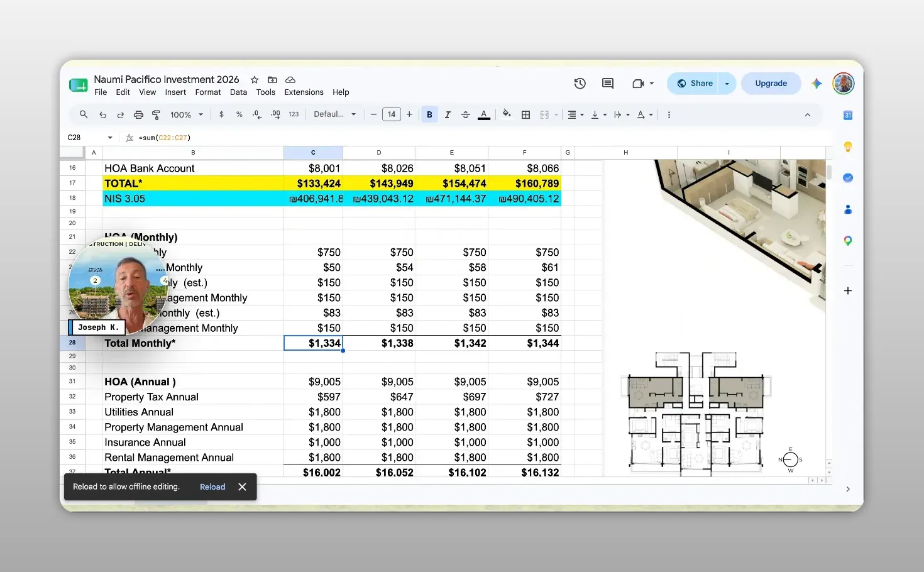Toggle strikethrough formatting

click(465, 115)
